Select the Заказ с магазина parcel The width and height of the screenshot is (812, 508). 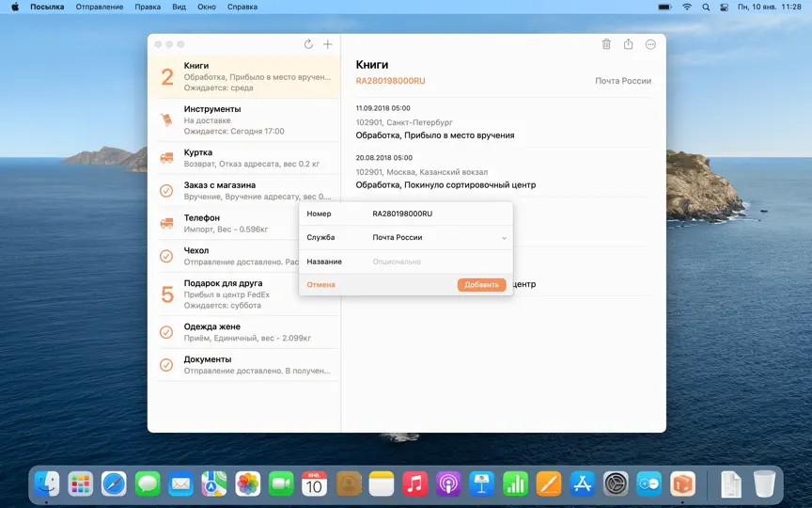click(244, 191)
